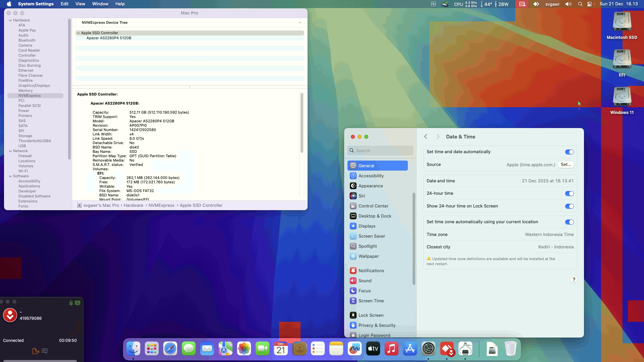Collapse Network section in Mac Pro sidebar
Image resolution: width=644 pixels, height=362 pixels.
point(10,151)
